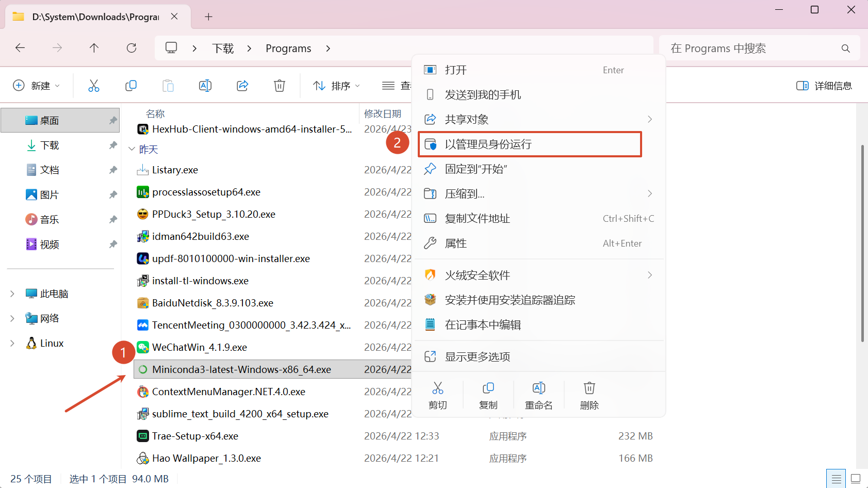Navigate up one folder level
The width and height of the screenshot is (868, 488).
click(x=94, y=48)
